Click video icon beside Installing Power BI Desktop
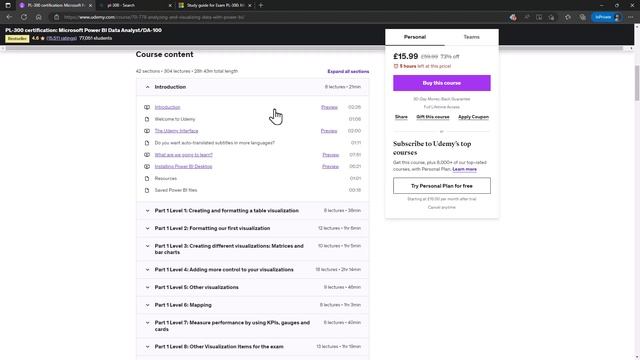This screenshot has width=640, height=360. tap(147, 167)
